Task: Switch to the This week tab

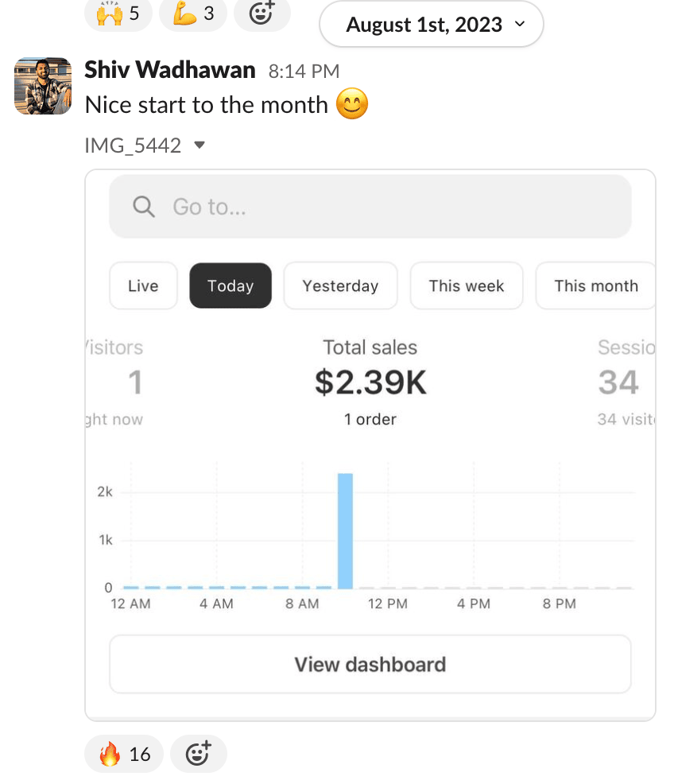Action: (467, 285)
